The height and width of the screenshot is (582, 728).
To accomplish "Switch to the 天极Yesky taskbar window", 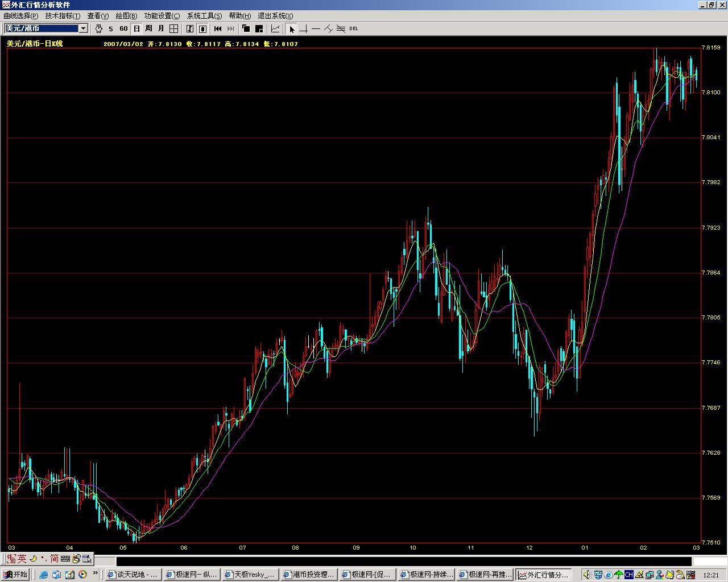I will click(x=250, y=575).
